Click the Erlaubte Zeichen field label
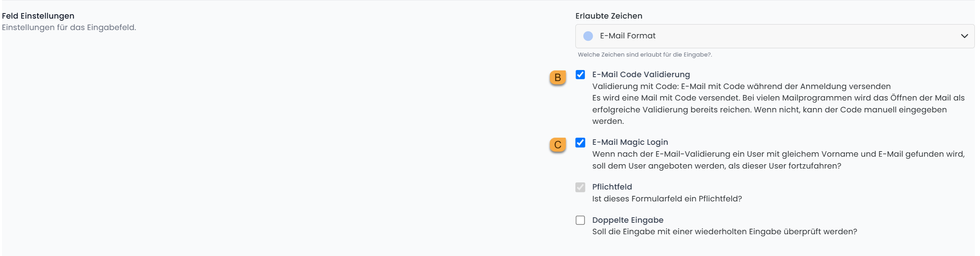Image resolution: width=980 pixels, height=256 pixels. click(x=609, y=16)
